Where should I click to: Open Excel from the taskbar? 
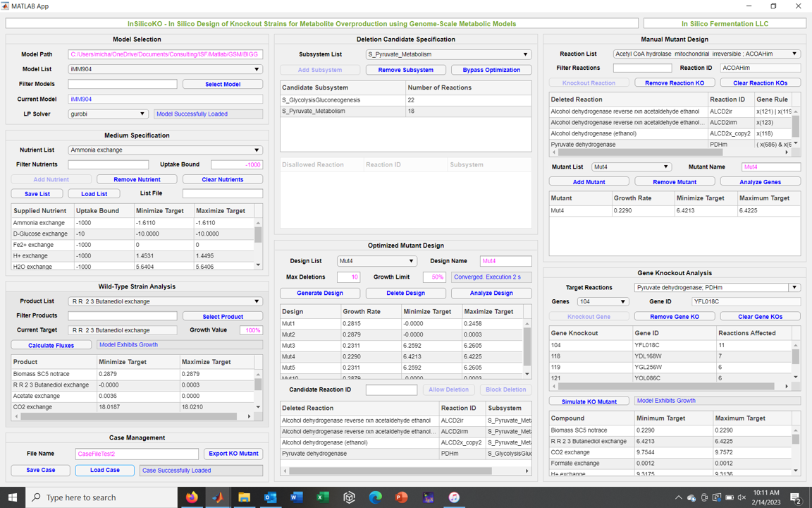click(323, 497)
